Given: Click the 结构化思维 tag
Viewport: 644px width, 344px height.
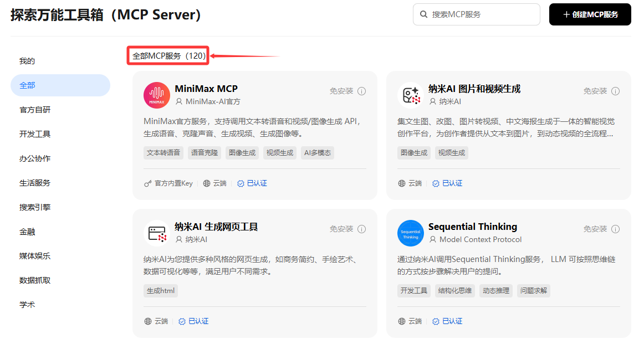Looking at the screenshot, I should click(x=454, y=291).
